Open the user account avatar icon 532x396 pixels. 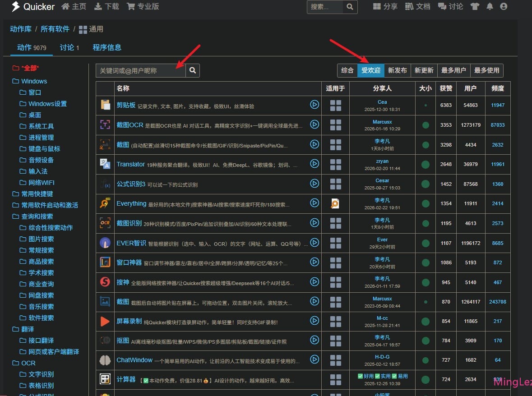click(x=504, y=6)
